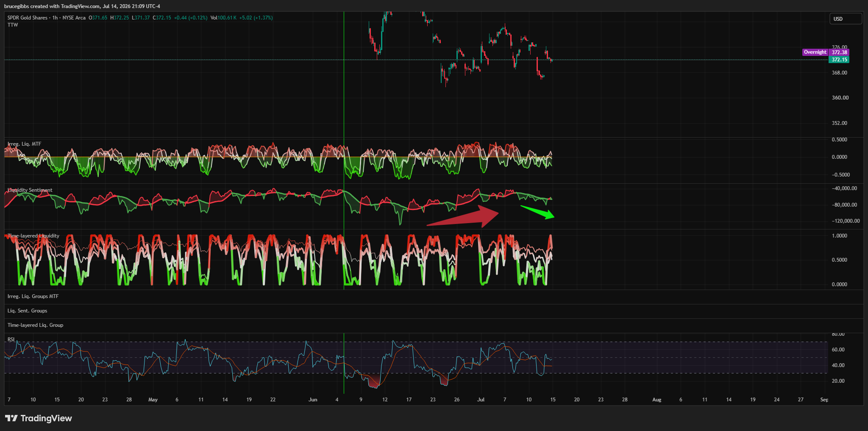Select the Liquidity Sentiment indicator legend
The width and height of the screenshot is (868, 431).
(x=30, y=190)
